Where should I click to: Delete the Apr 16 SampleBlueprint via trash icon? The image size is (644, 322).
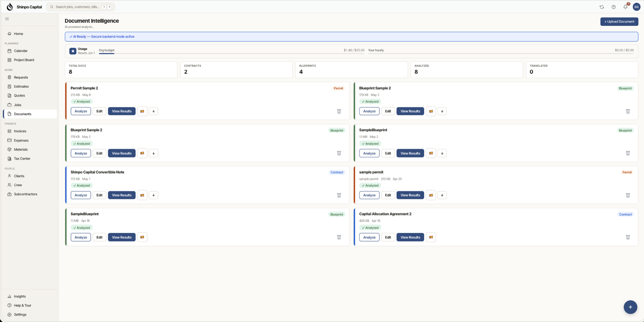pos(339,237)
